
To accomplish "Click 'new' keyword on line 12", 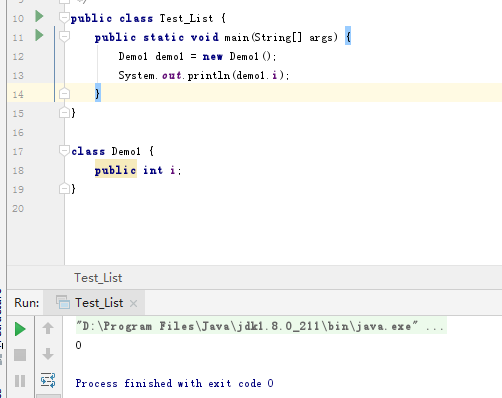I will pyautogui.click(x=212, y=56).
